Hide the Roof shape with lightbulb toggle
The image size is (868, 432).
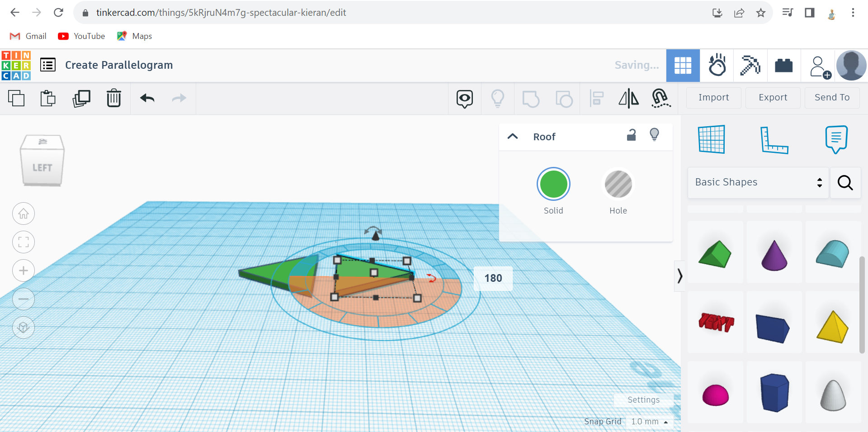coord(655,134)
